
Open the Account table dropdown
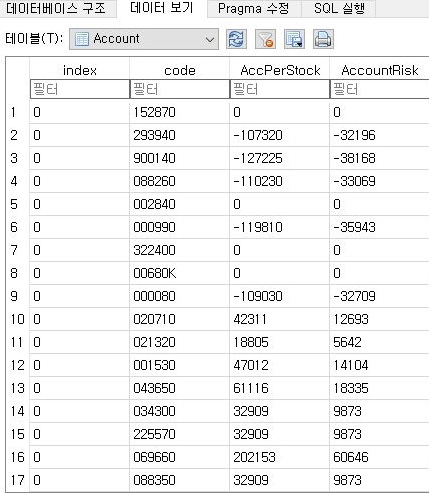144,39
